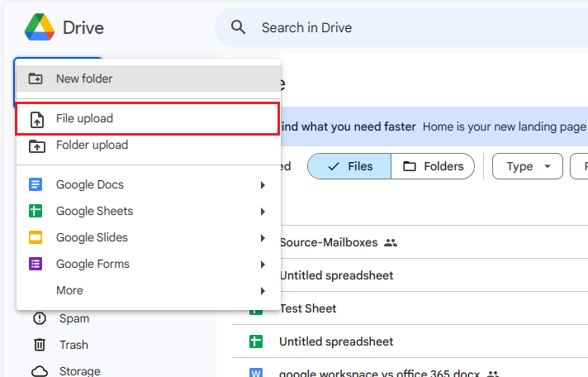588x377 pixels.
Task: Click Word icon of google workspace docx
Action: click(256, 373)
